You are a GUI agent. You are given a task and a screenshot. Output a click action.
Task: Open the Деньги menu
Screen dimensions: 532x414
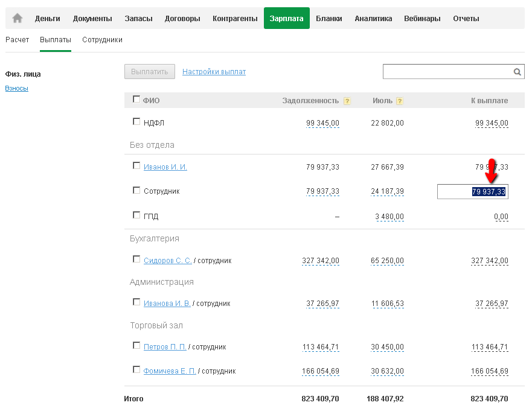coord(48,19)
